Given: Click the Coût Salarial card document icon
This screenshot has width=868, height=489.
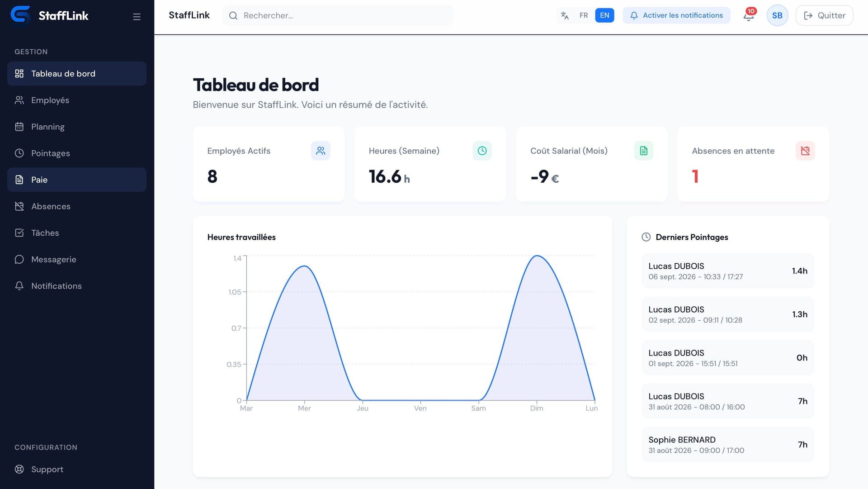Looking at the screenshot, I should click(x=644, y=151).
